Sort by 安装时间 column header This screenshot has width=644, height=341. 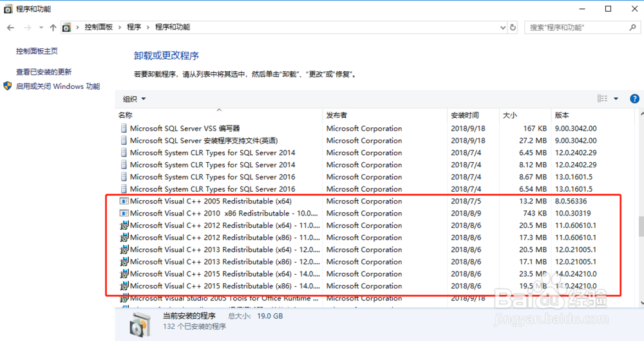pos(473,115)
